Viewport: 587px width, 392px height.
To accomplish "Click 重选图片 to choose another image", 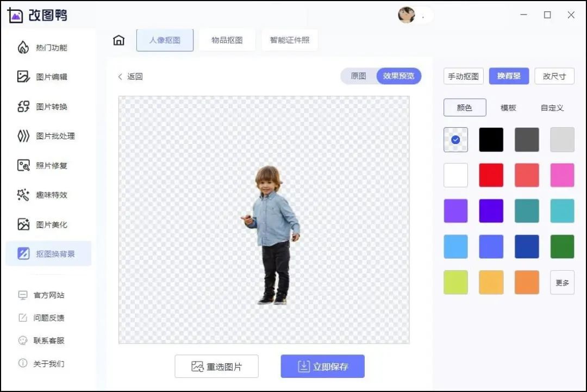I will pyautogui.click(x=216, y=366).
